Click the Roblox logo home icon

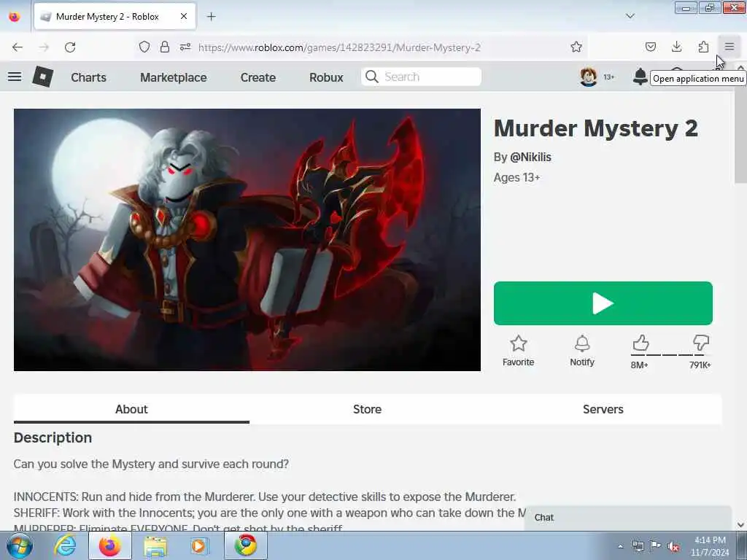[x=42, y=76]
